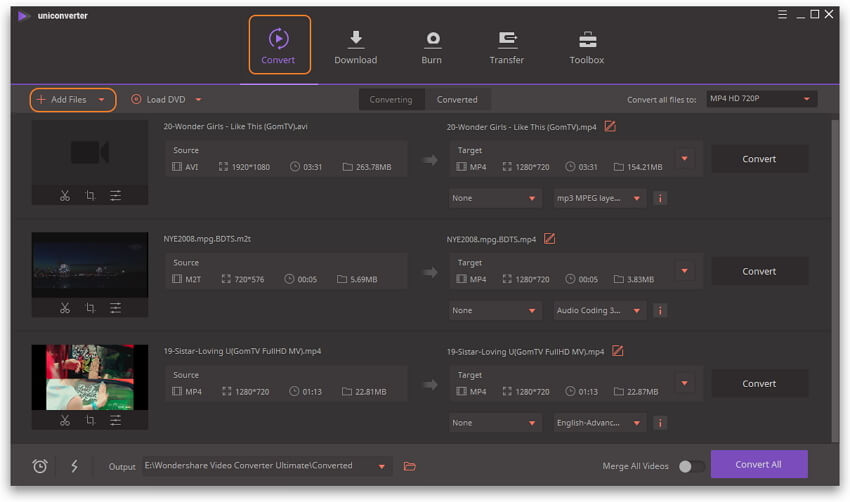Open subtitle None dropdown for Wonder Girls
The image size is (850, 502).
pyautogui.click(x=494, y=198)
